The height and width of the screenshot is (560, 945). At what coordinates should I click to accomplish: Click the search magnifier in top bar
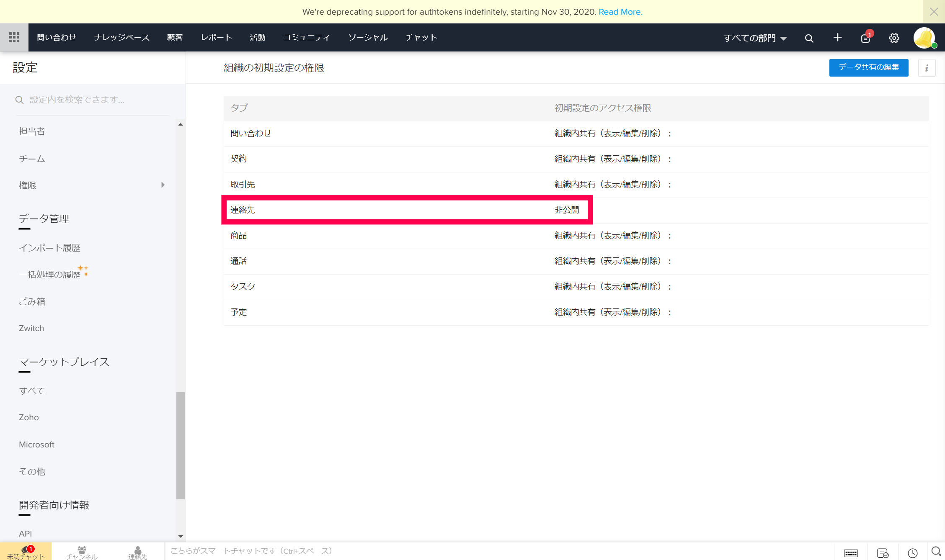coord(809,38)
